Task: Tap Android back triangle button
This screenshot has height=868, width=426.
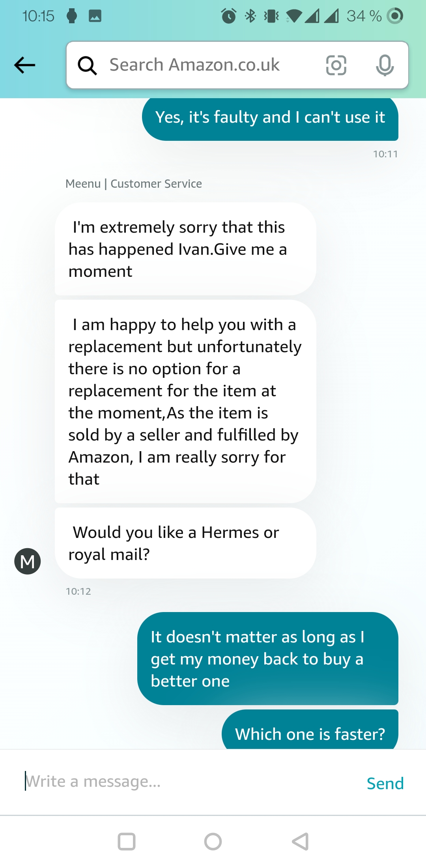Action: coord(300,842)
